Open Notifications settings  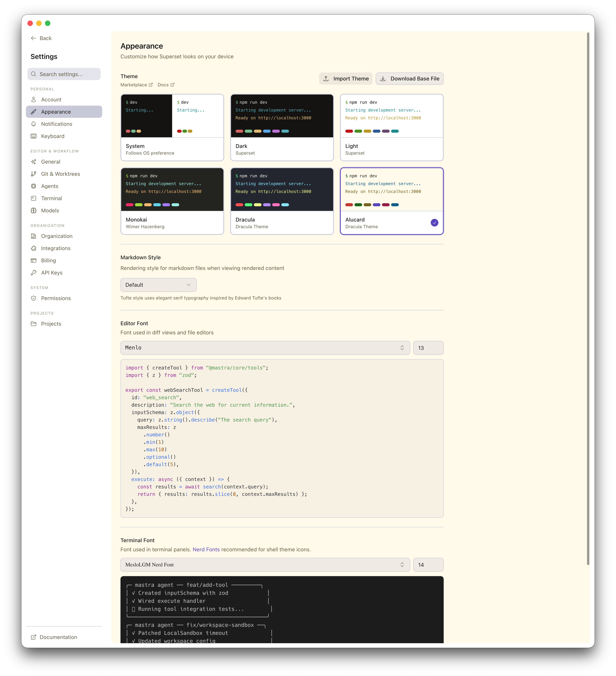(x=64, y=124)
